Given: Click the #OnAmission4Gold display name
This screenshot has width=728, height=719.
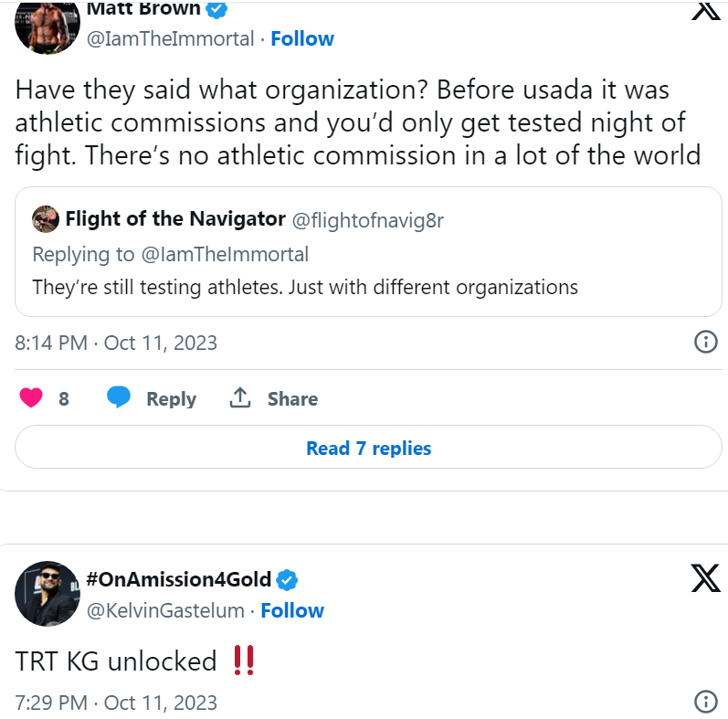Looking at the screenshot, I should (179, 579).
